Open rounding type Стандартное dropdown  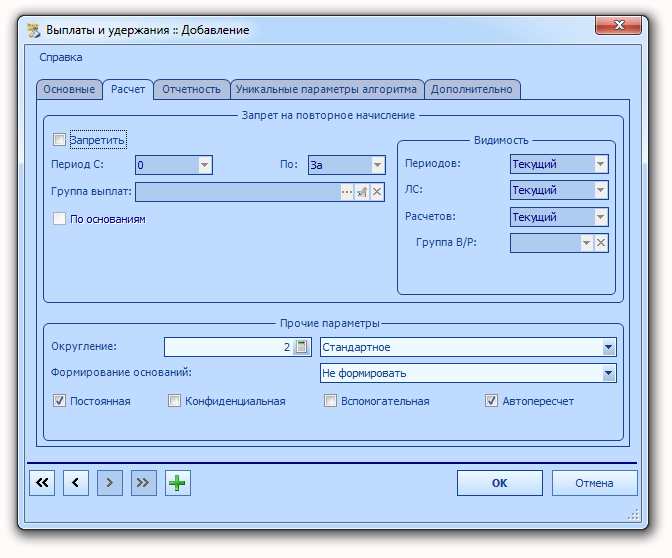tap(608, 347)
